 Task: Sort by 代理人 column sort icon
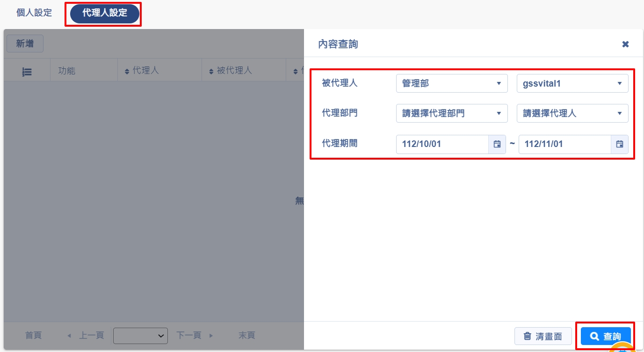pos(127,72)
